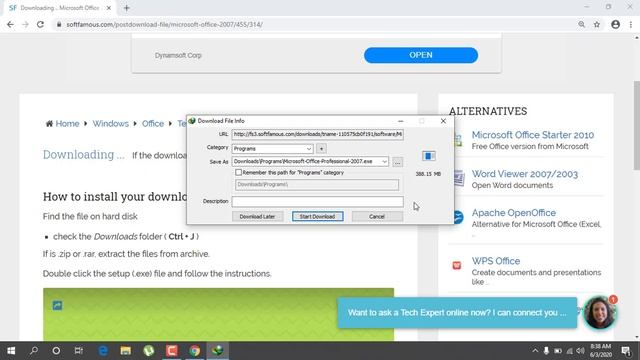
Task: Click the WPS Office red icon
Action: pos(457,265)
